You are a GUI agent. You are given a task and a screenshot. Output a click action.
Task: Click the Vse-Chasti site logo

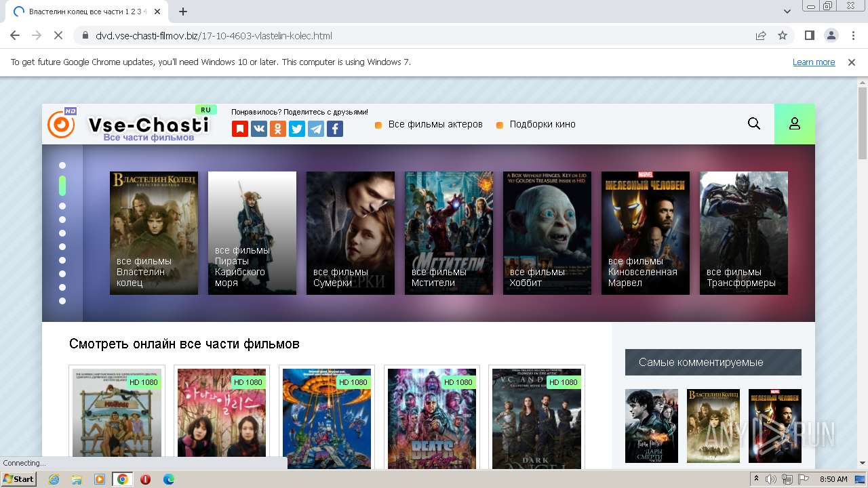[x=129, y=124]
